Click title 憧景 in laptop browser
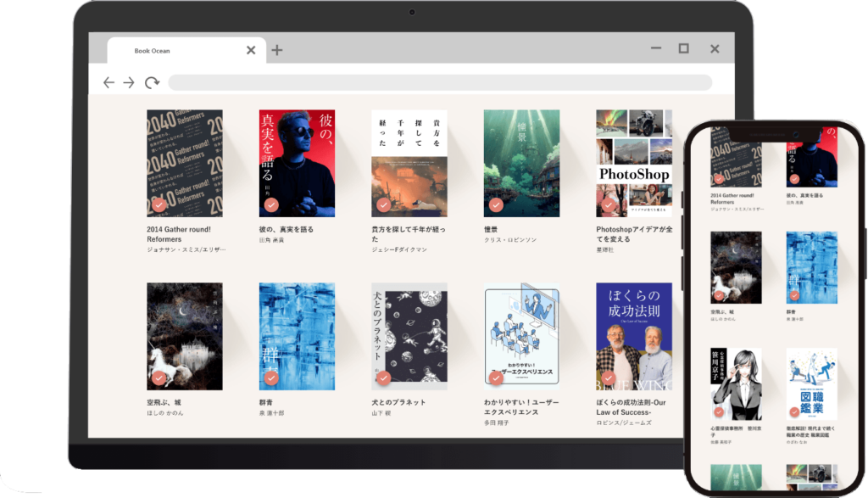The width and height of the screenshot is (868, 498). [491, 229]
